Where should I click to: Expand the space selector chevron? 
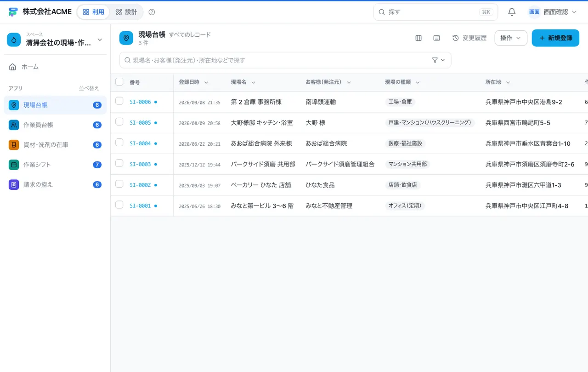pyautogui.click(x=100, y=40)
